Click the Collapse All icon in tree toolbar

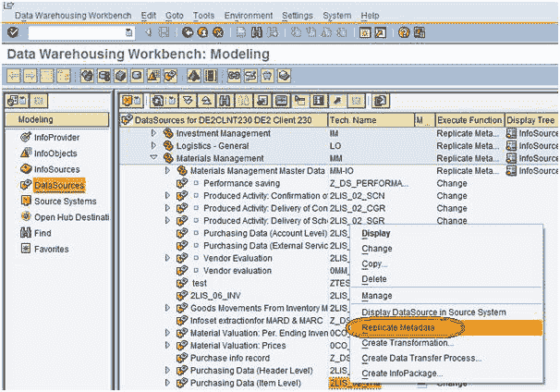coord(206,101)
